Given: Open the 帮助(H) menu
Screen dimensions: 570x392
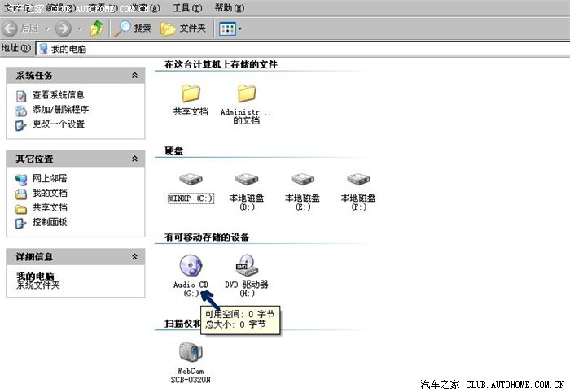Looking at the screenshot, I should click(228, 7).
